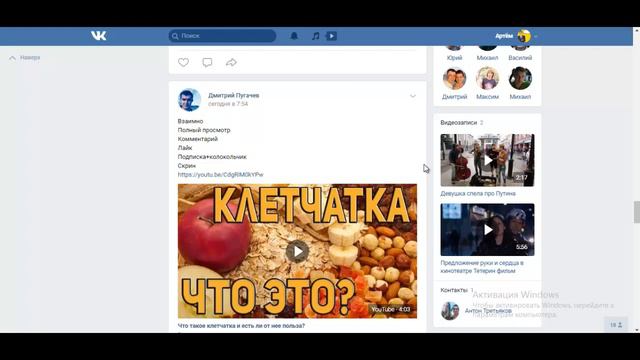Open comments on the previous post
Viewport: 640px width, 360px height.
(207, 62)
